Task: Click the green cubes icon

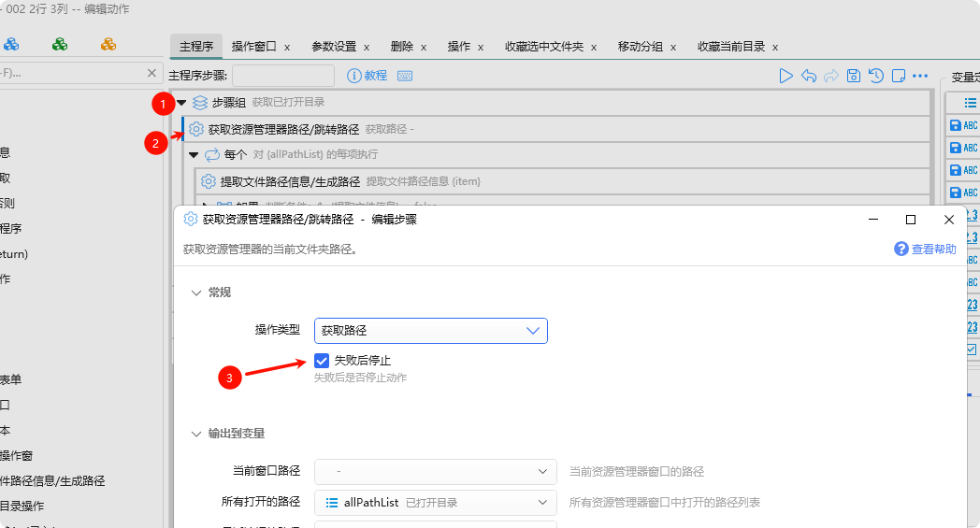Action: pyautogui.click(x=60, y=44)
